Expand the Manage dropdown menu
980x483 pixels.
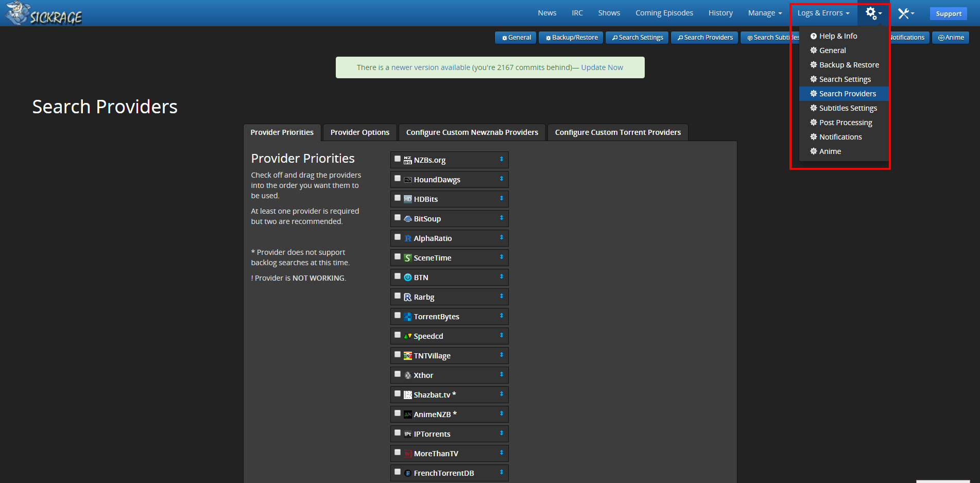[765, 13]
